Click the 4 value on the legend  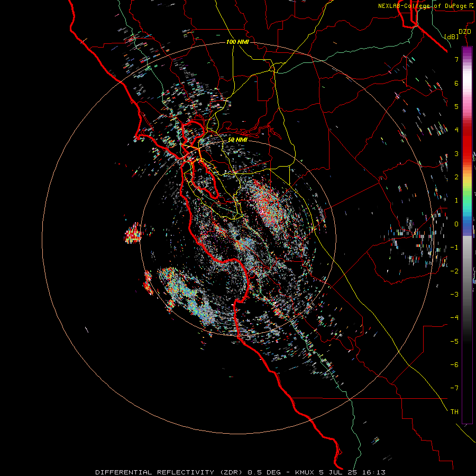click(456, 130)
